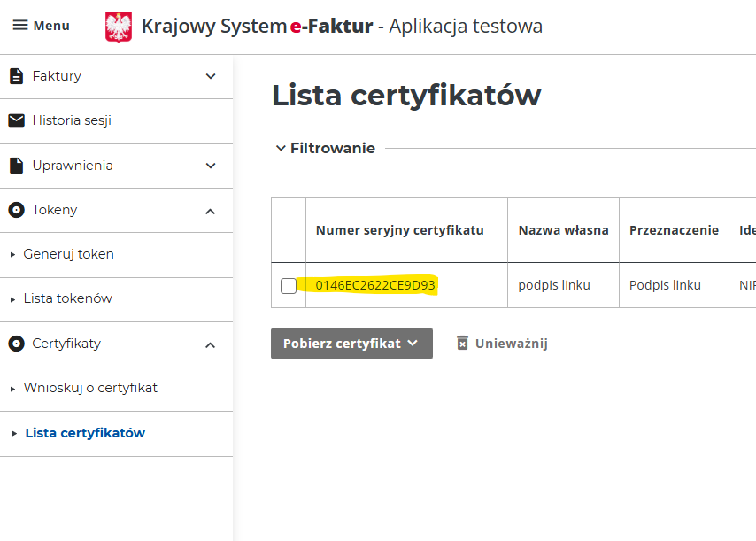Collapse the Filtrowanie filter section
The width and height of the screenshot is (756, 541).
(325, 149)
